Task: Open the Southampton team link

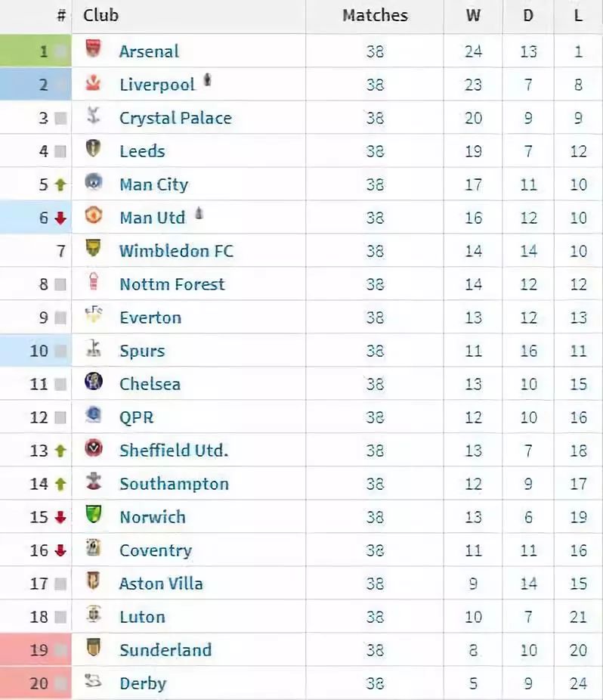Action: pyautogui.click(x=174, y=485)
